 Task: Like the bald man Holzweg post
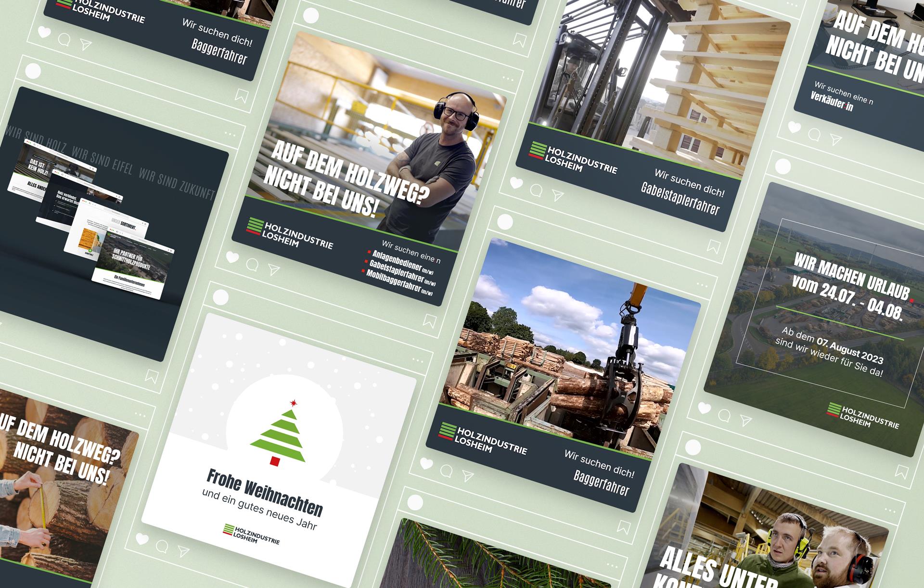(232, 257)
